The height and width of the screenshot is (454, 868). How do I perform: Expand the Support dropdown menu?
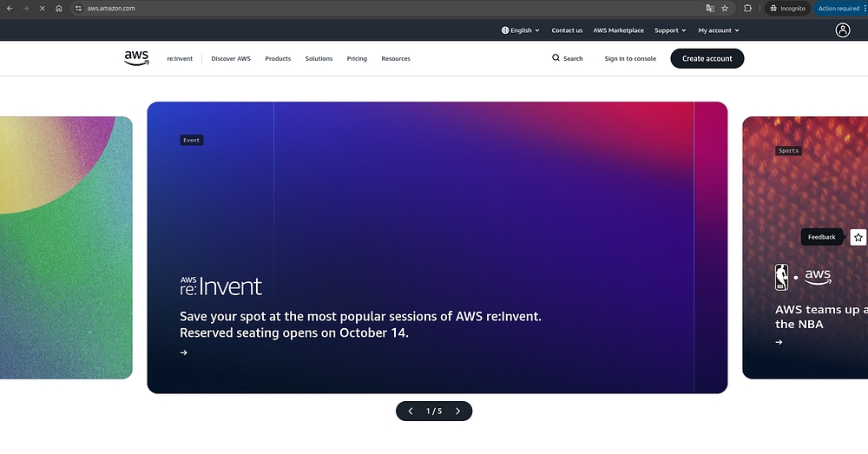[670, 30]
